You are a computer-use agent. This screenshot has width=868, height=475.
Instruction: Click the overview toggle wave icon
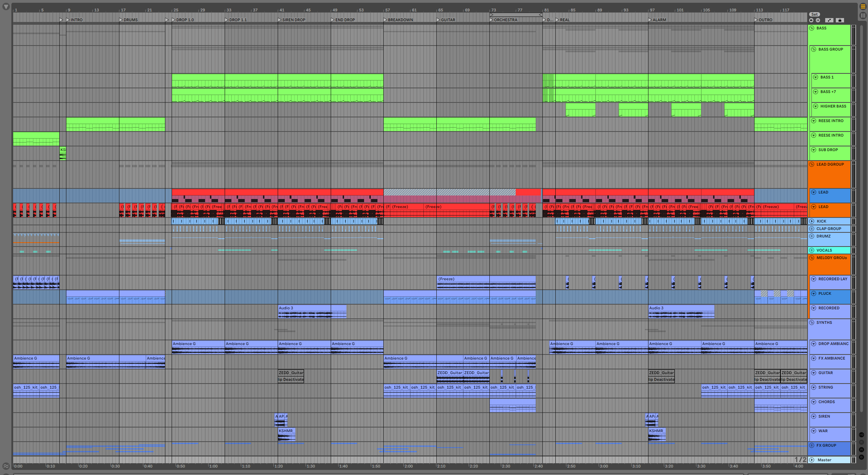point(6,466)
